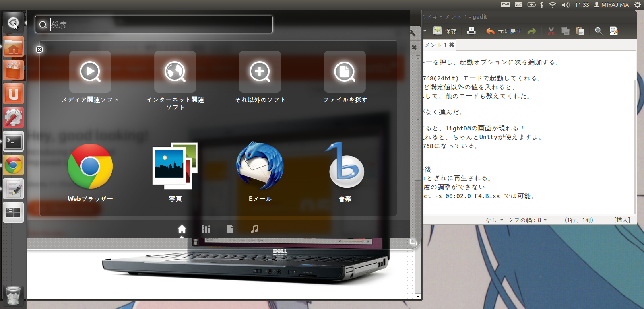Switch to gedit text editor in the launcher

click(13, 189)
